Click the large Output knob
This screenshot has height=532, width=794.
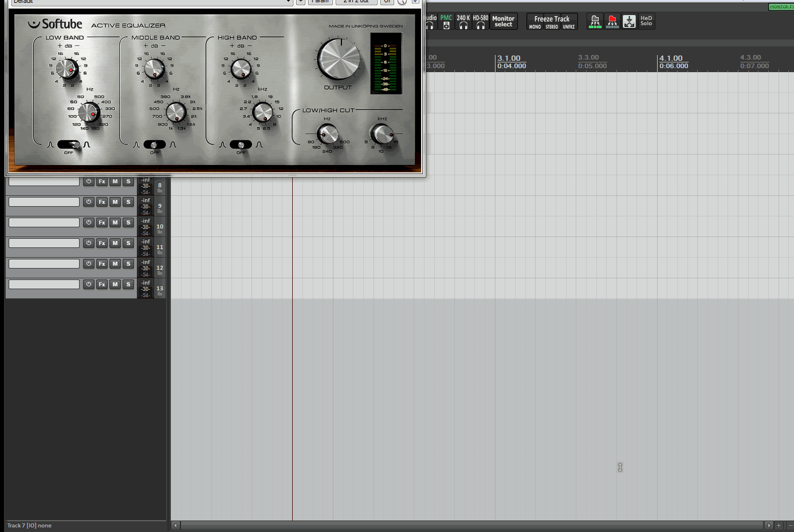point(339,59)
